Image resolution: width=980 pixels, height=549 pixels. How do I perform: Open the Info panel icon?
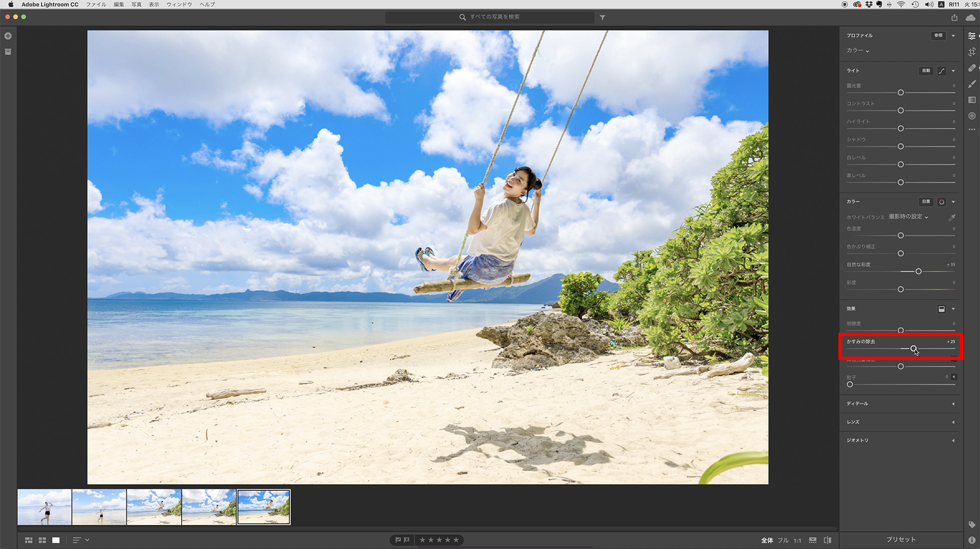point(972,540)
